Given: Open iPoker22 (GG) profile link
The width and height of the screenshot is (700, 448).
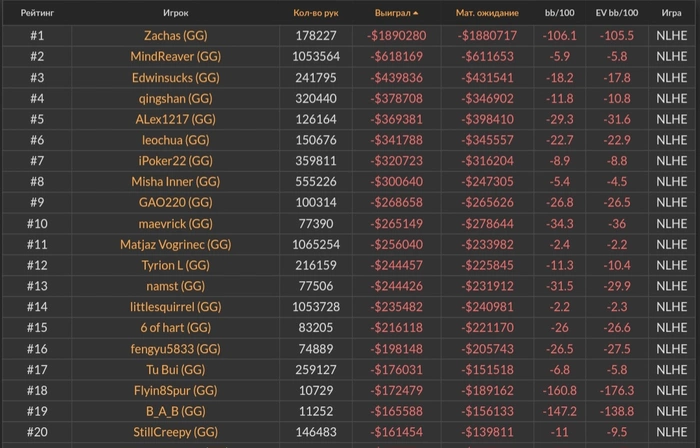Looking at the screenshot, I should 175,161.
